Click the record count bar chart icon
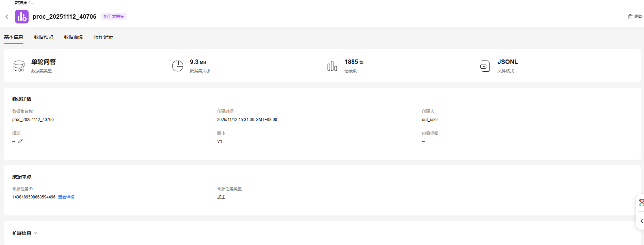The width and height of the screenshot is (644, 245). pos(332,66)
